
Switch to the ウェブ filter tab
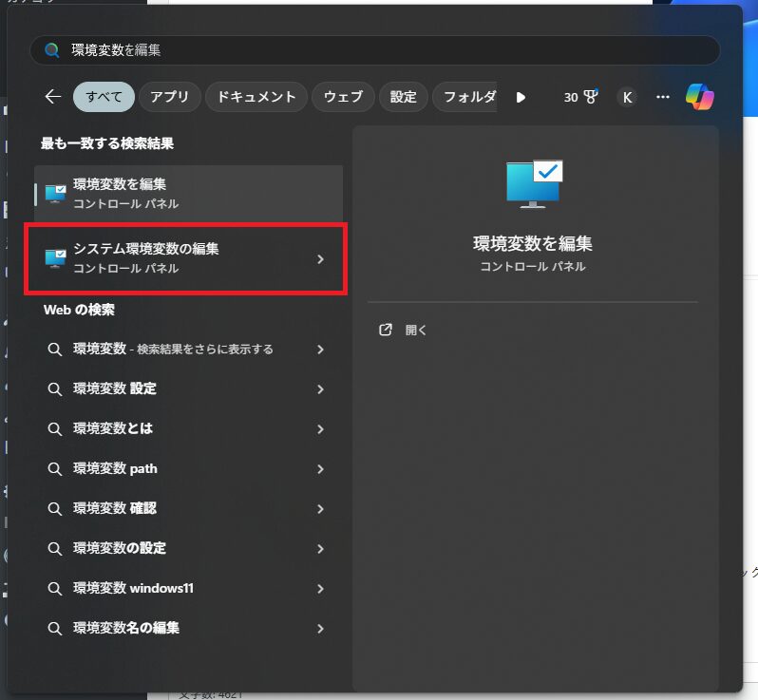click(343, 97)
